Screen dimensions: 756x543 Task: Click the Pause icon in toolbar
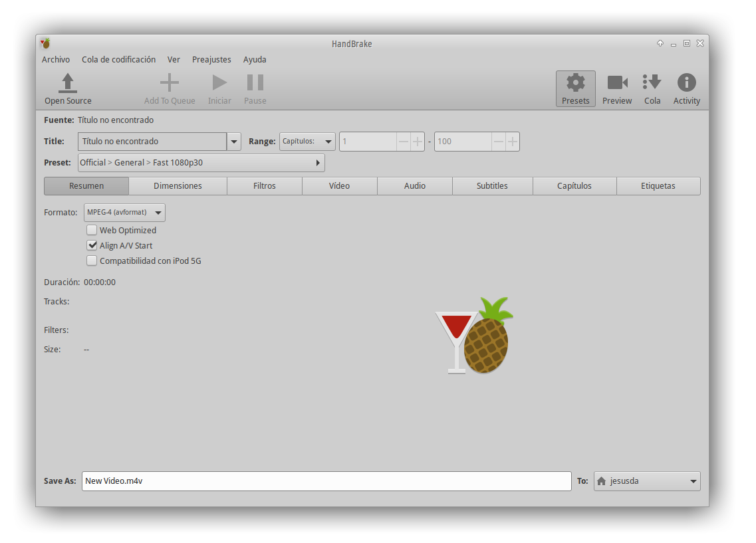coord(255,83)
